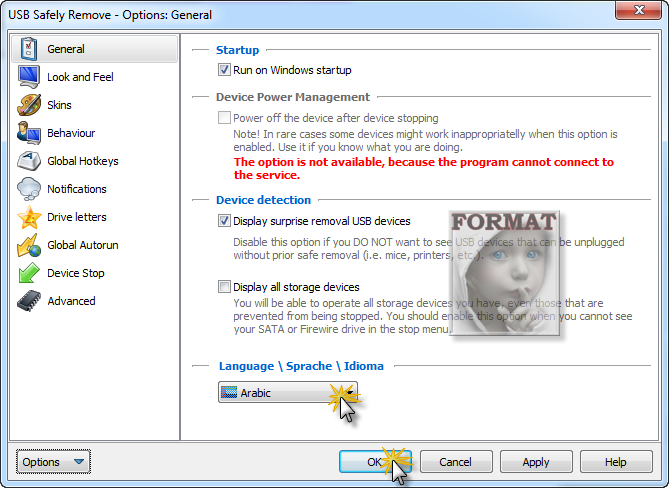Select the Device Stop green arrow icon

pos(29,273)
